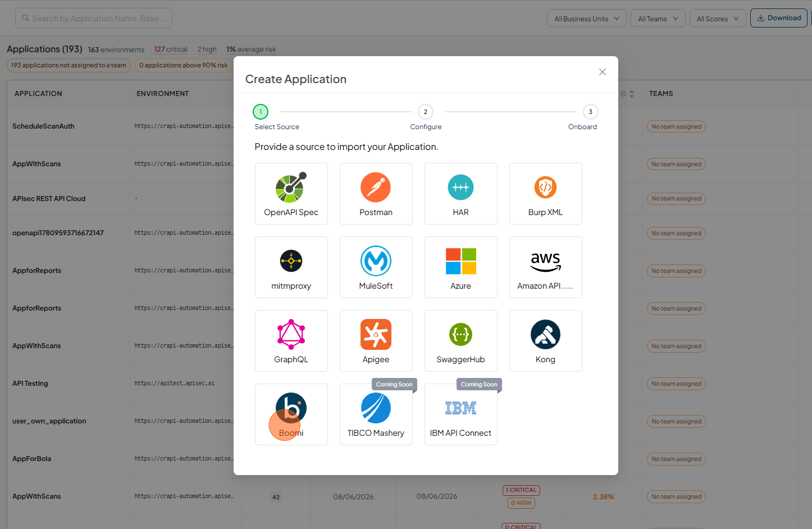Close the Create Application dialog

[x=603, y=72]
